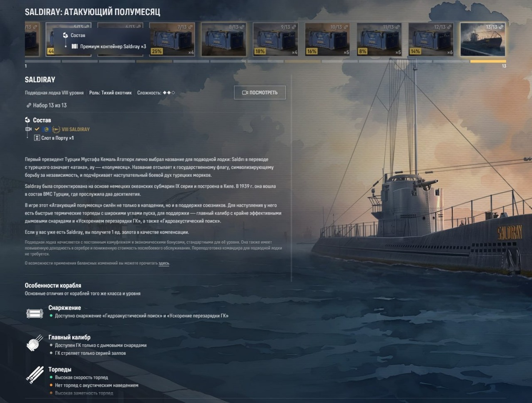Click the 'Главный калибр' feature heading
Screen dimensions: 532x403
point(69,337)
